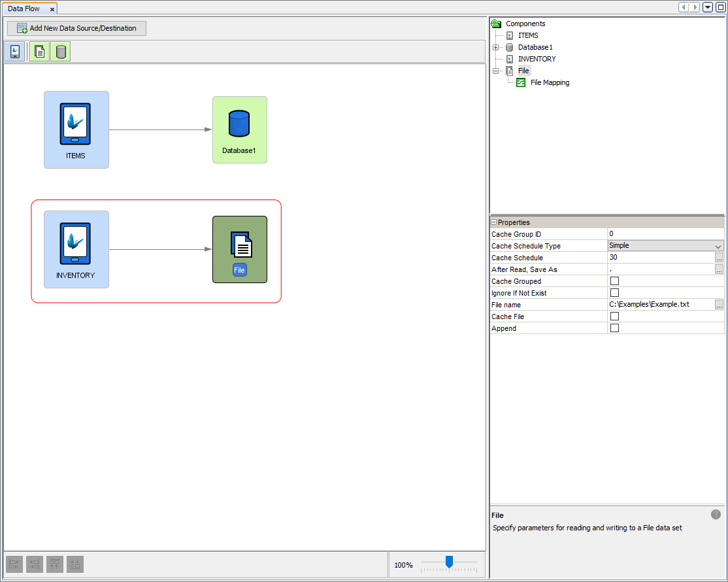
Task: Enable the Append checkbox
Action: coord(614,328)
